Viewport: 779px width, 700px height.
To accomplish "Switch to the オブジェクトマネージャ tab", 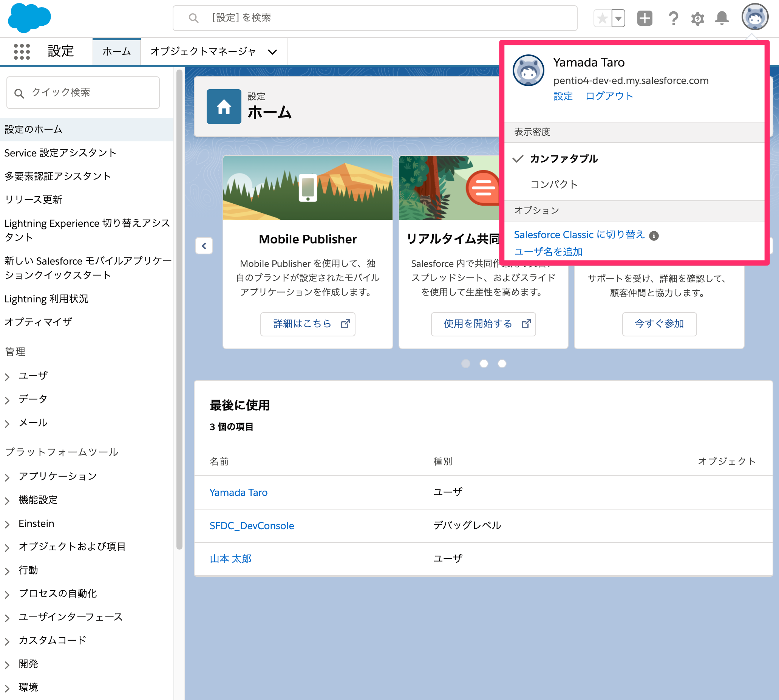I will tap(203, 51).
